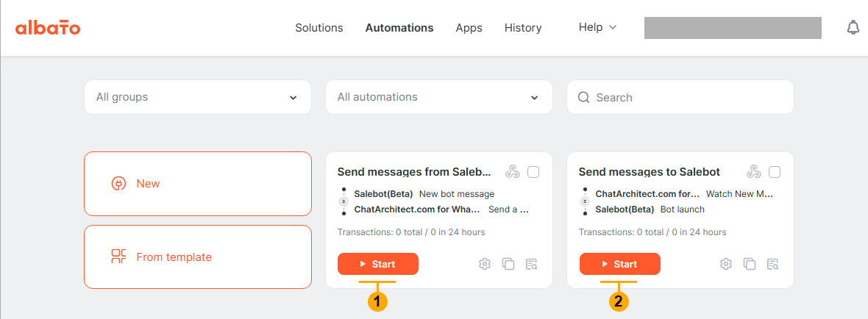Open log icon on Send messages from Salebot card

(x=532, y=265)
